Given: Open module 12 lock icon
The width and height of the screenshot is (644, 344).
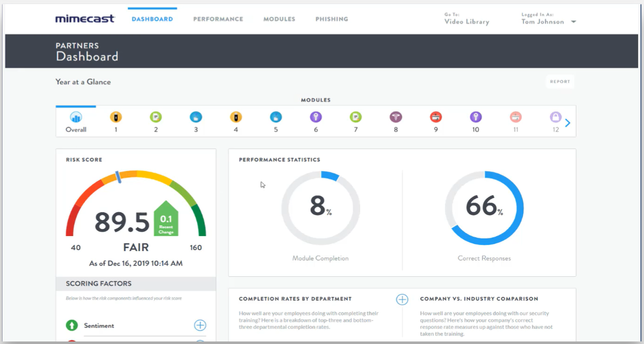Looking at the screenshot, I should pyautogui.click(x=556, y=117).
